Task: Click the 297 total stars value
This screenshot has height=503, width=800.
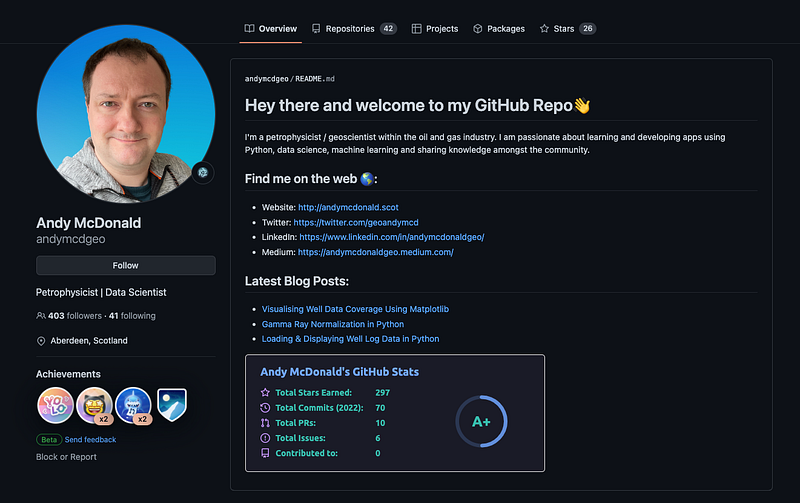Action: pos(383,393)
